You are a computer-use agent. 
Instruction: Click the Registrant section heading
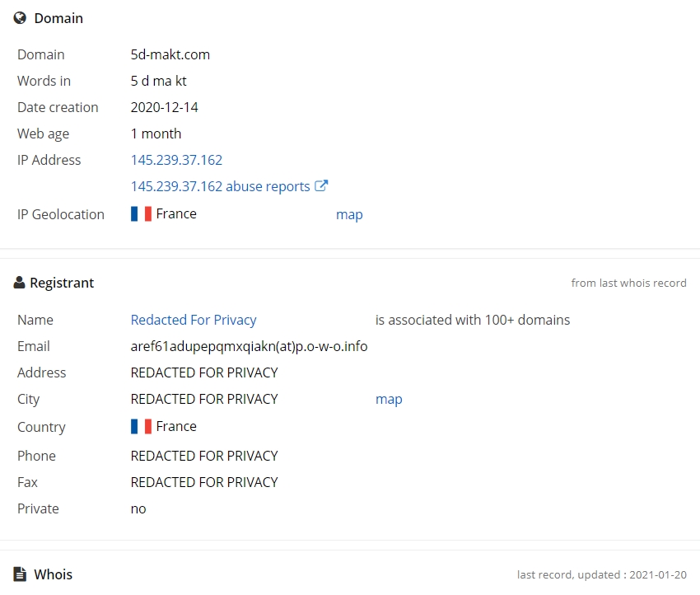click(x=62, y=283)
